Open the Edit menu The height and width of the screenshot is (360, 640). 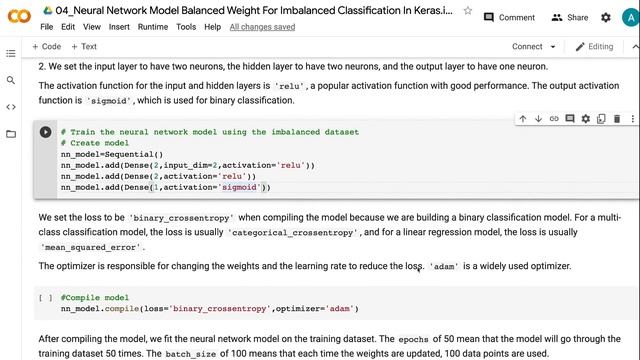click(x=68, y=27)
